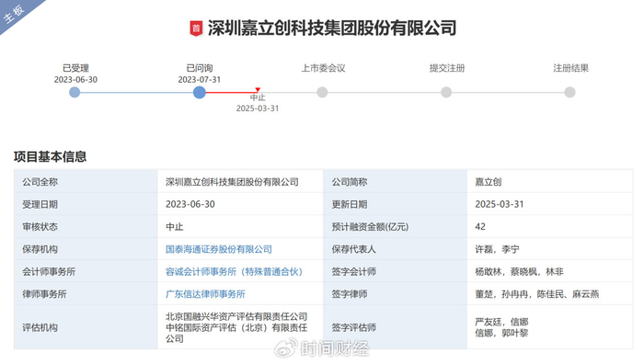Click the 严友廷，信娜 appraiser value
Viewport: 644px width, 364px height.
click(x=501, y=322)
